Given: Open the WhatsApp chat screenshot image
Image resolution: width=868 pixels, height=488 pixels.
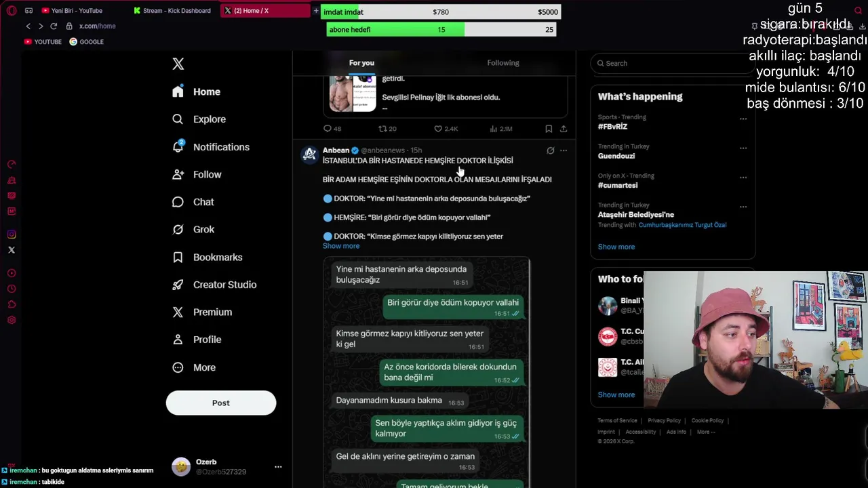Looking at the screenshot, I should [426, 372].
